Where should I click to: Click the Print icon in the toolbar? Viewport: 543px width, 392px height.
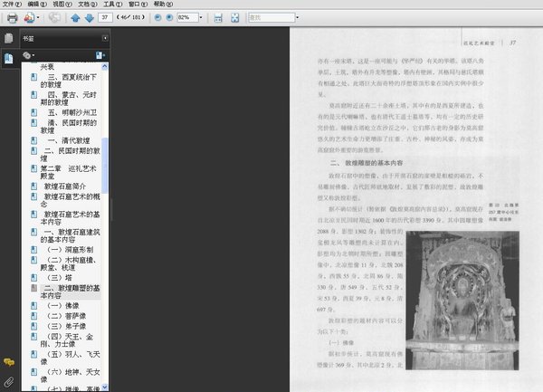[x=11, y=17]
